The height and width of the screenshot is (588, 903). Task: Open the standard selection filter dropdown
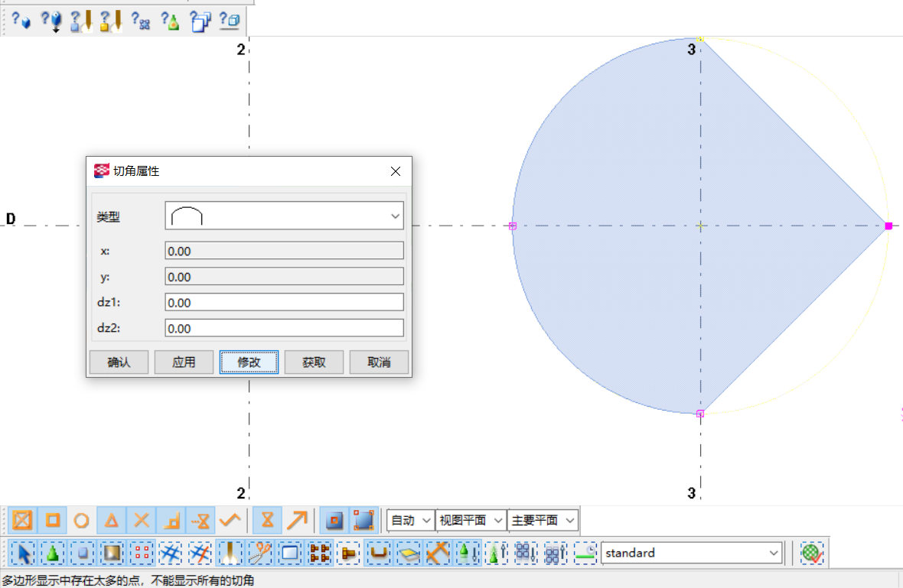point(692,553)
